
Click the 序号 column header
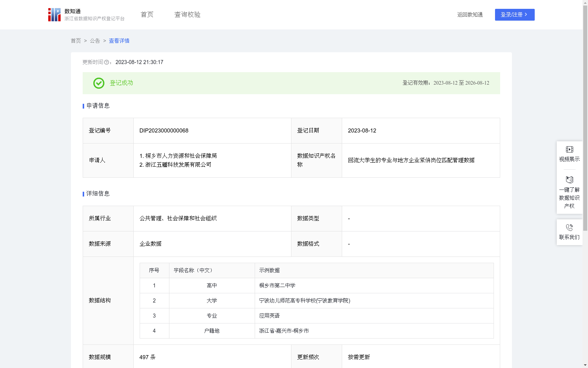tap(154, 270)
